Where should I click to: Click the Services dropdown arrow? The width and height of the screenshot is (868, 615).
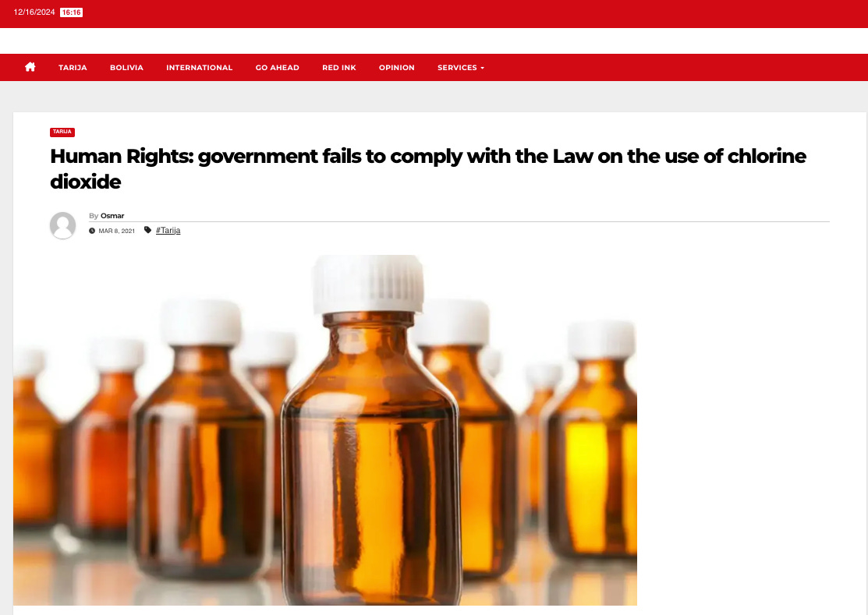482,68
